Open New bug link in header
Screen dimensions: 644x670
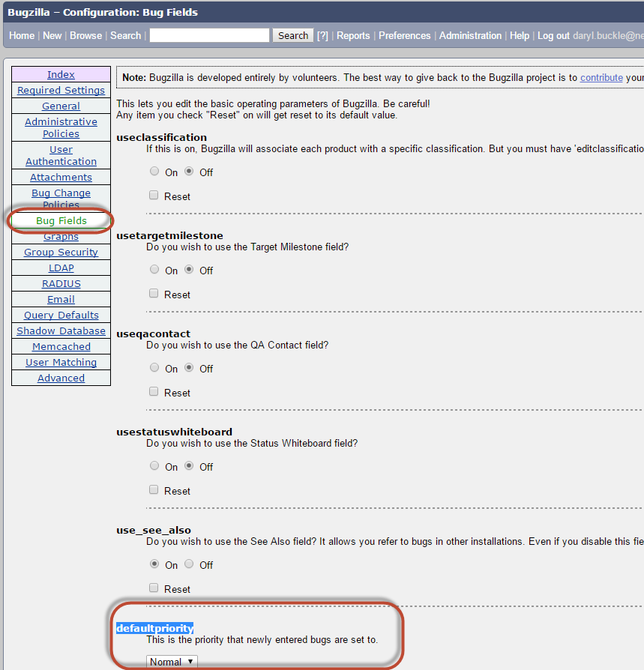[x=52, y=35]
